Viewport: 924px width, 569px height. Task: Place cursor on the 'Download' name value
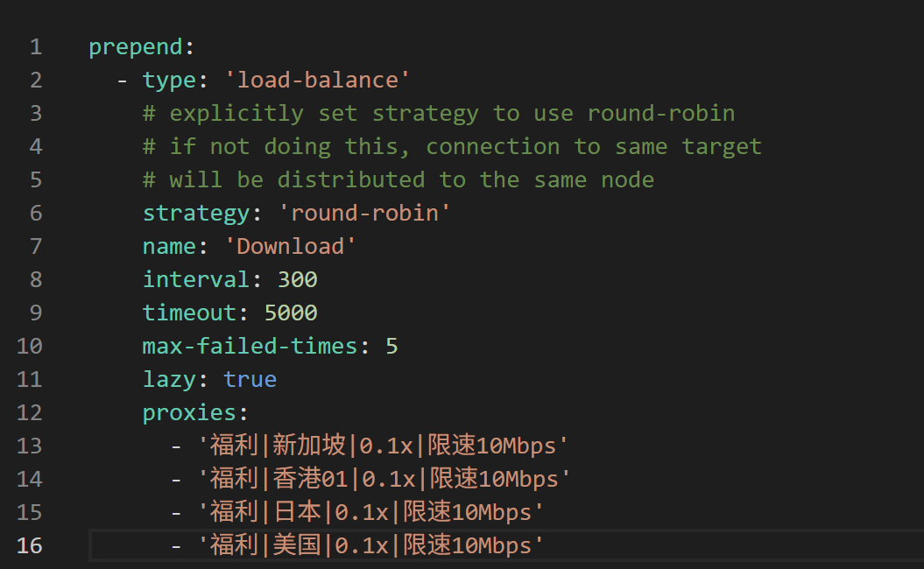click(x=290, y=246)
